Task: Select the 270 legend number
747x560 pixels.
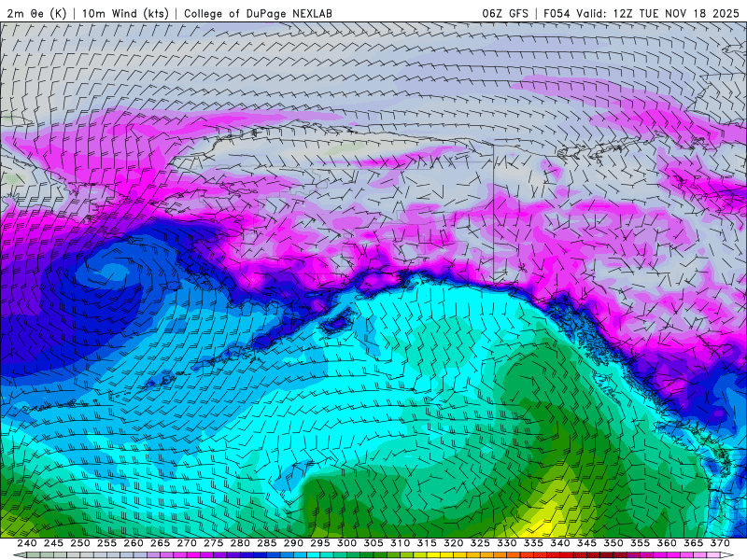Action: (x=187, y=543)
